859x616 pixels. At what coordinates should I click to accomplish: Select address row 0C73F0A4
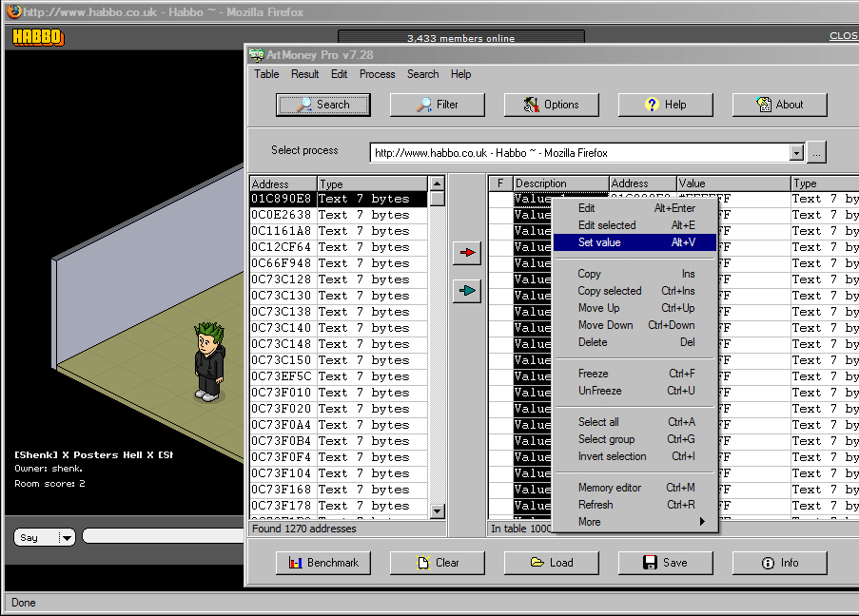(339, 425)
